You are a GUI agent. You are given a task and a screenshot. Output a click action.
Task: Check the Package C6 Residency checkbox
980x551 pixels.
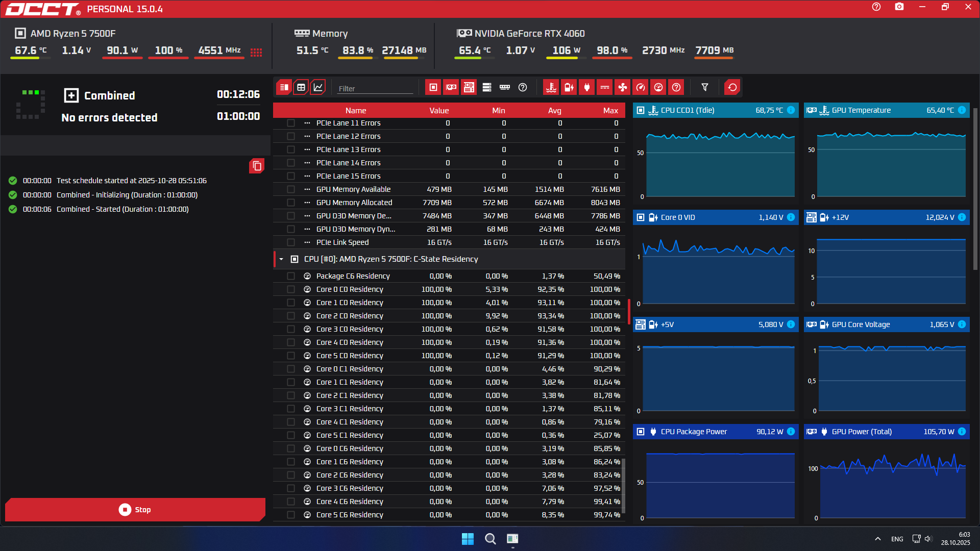point(291,276)
